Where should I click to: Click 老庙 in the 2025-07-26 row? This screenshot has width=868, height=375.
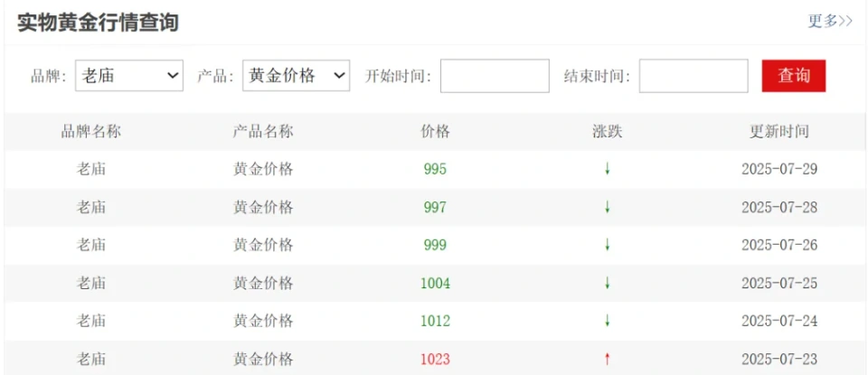click(x=90, y=245)
